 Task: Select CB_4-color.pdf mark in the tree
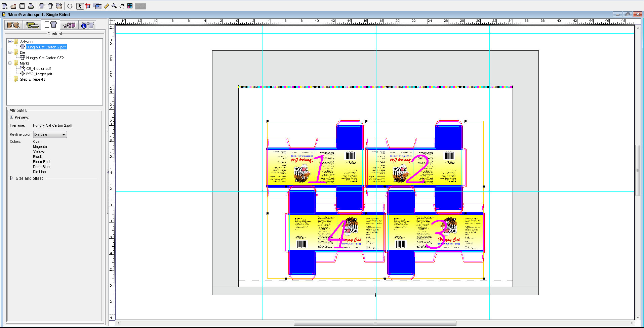39,69
